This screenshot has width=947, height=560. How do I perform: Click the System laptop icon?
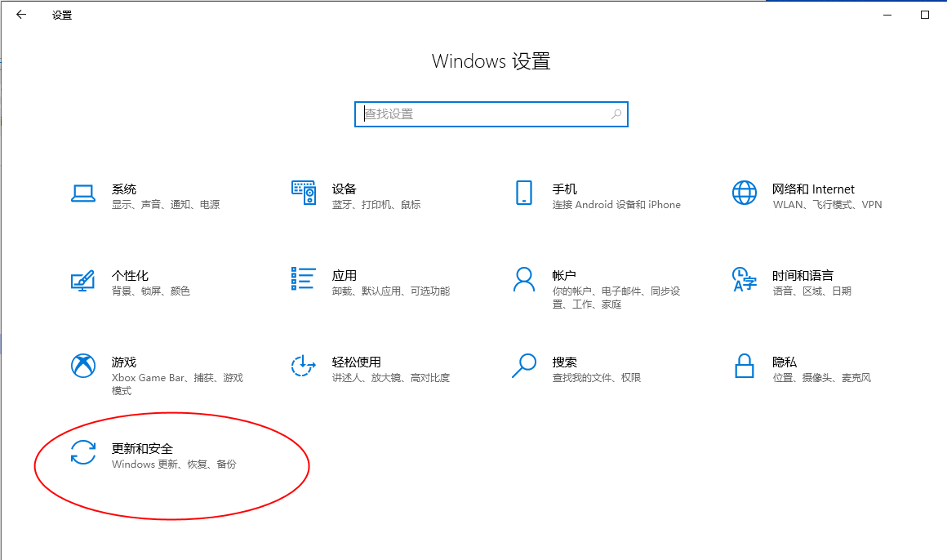point(82,193)
